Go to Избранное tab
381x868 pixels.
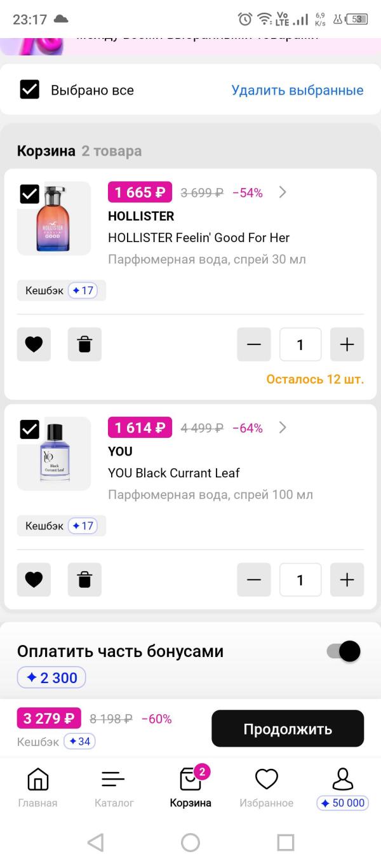click(x=266, y=788)
